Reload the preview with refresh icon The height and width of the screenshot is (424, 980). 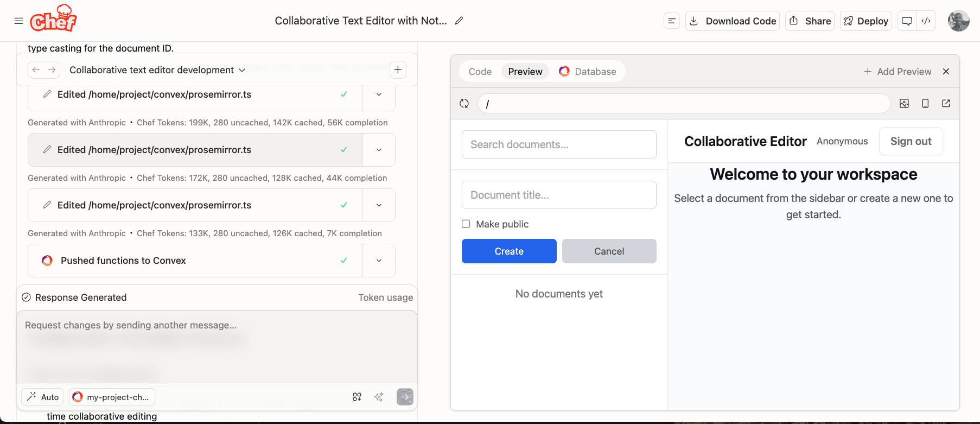464,103
